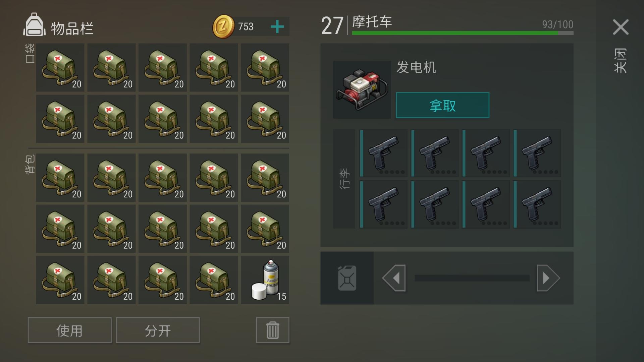This screenshot has width=644, height=362.
Task: Click the 分开 split button
Action: tap(158, 330)
